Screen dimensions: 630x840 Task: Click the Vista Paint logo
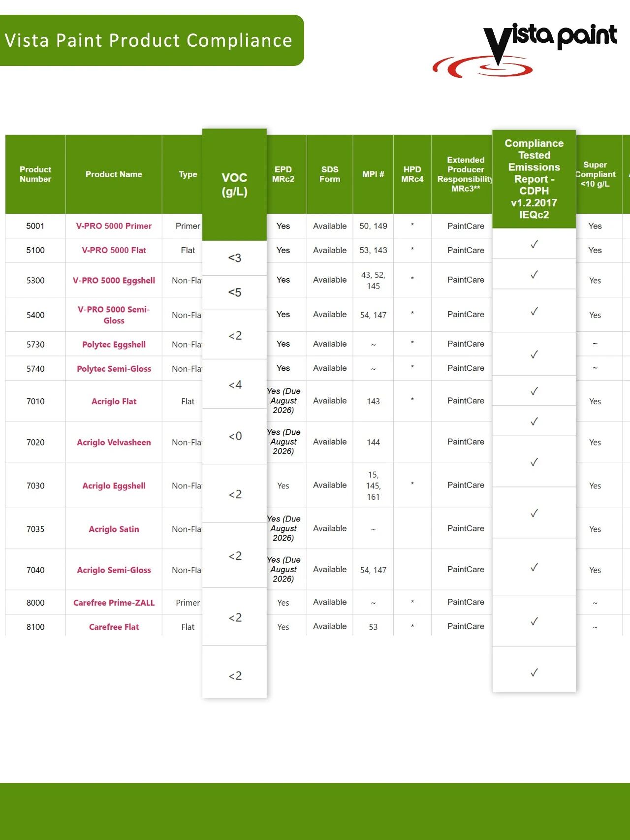(x=525, y=50)
